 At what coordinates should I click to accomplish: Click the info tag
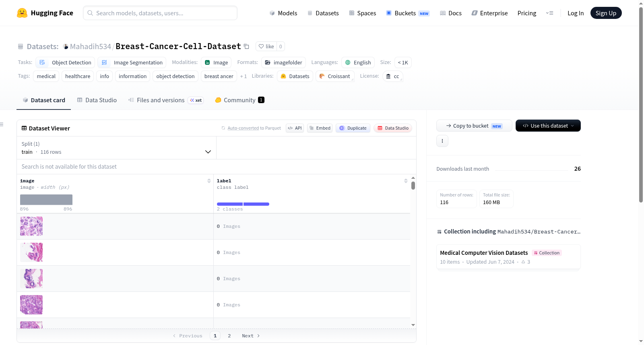pos(105,76)
